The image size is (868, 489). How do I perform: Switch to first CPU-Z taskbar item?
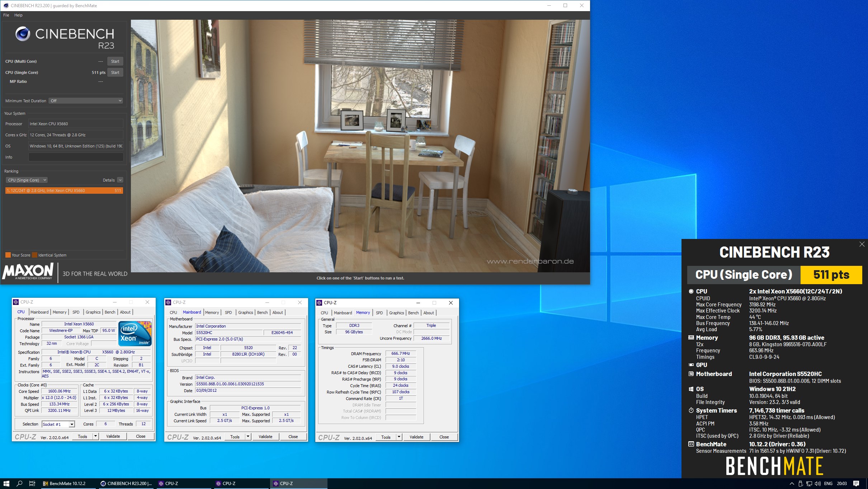tap(184, 483)
